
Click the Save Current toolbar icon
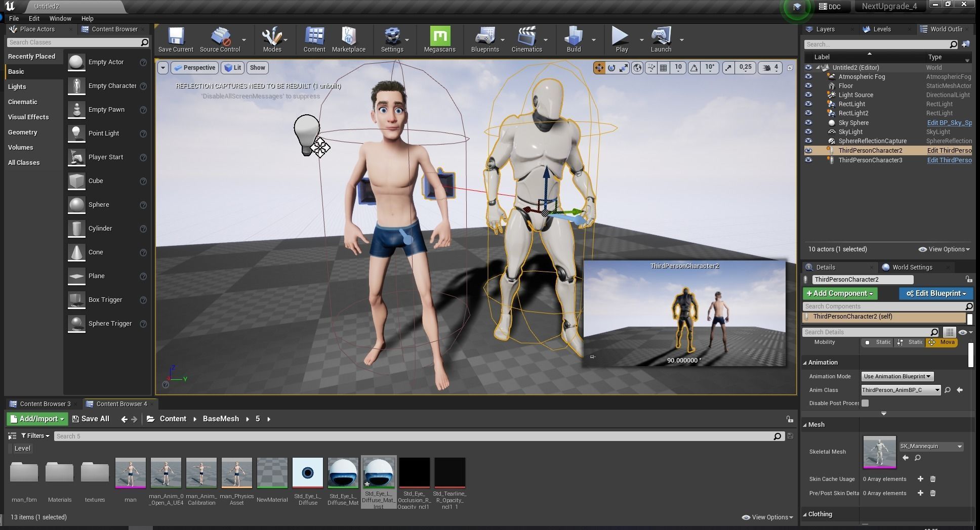point(176,39)
